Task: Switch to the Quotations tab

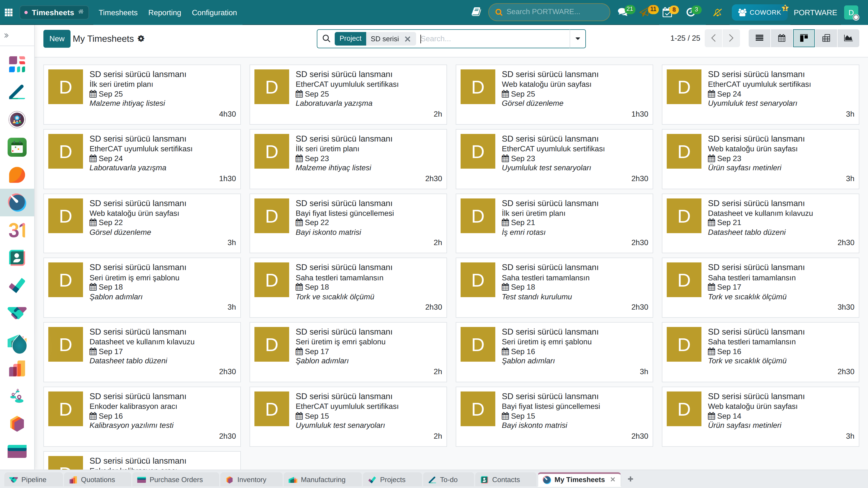Action: click(97, 480)
